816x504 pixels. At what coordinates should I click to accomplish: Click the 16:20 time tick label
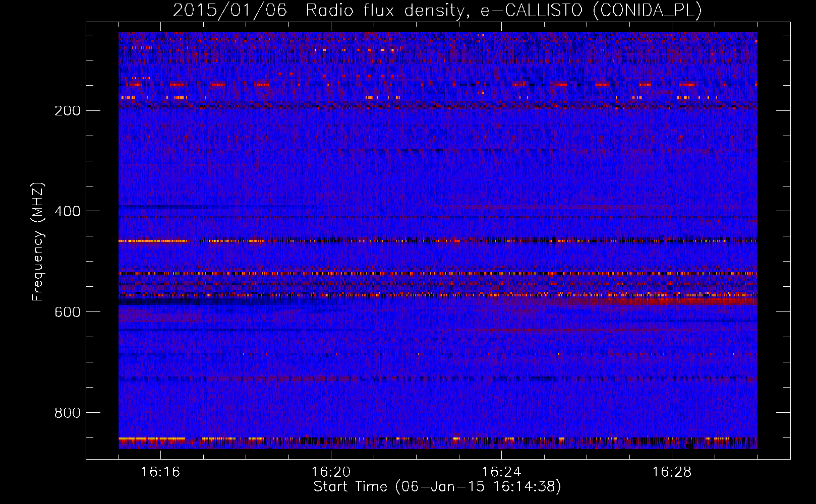click(x=331, y=472)
